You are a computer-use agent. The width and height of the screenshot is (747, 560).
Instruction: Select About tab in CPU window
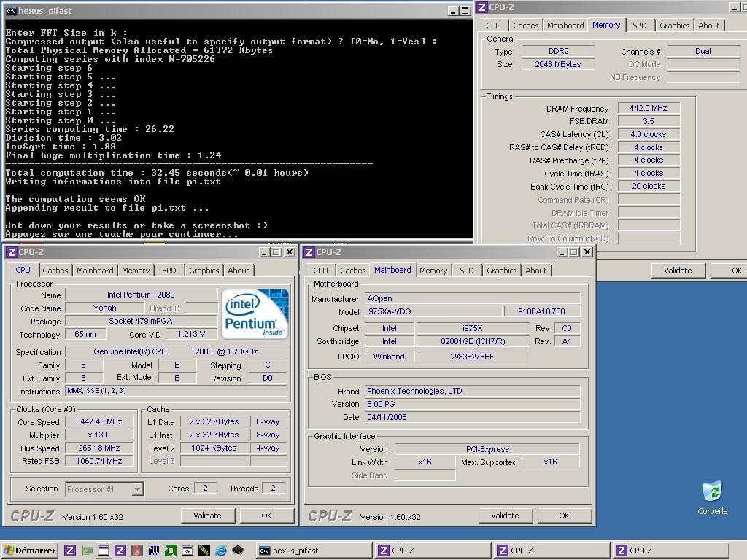(x=239, y=271)
